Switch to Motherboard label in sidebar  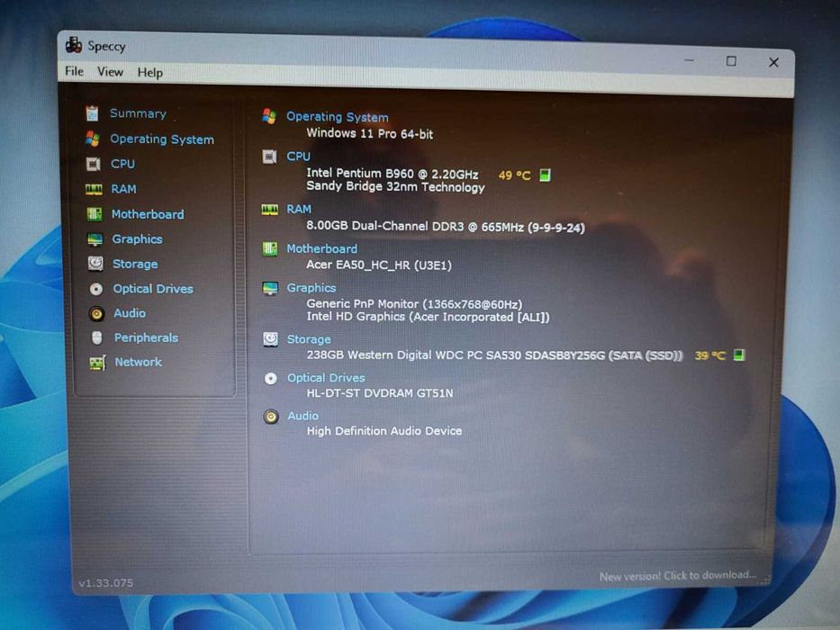click(148, 214)
